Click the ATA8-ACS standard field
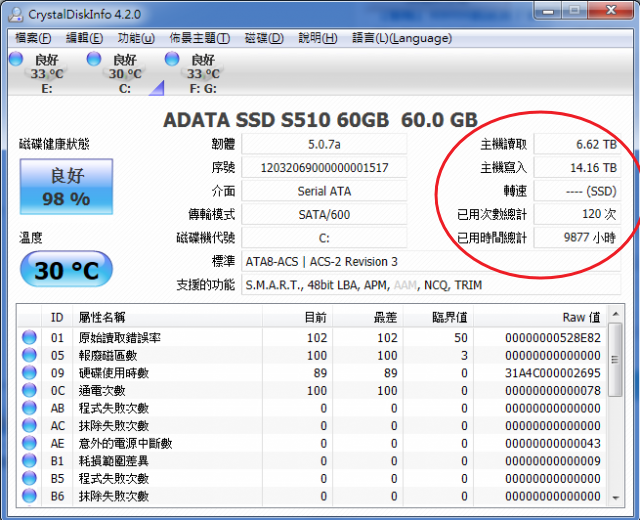 click(431, 261)
